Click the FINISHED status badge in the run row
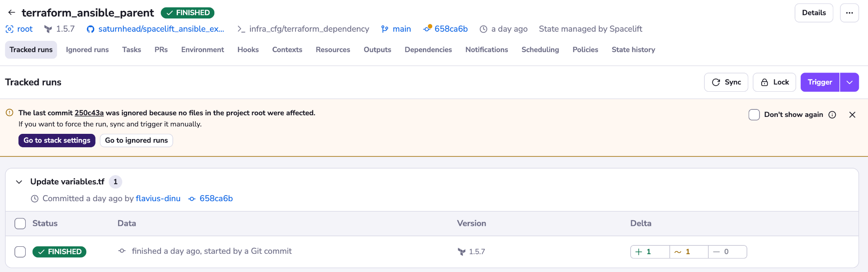This screenshot has width=868, height=272. coord(59,252)
